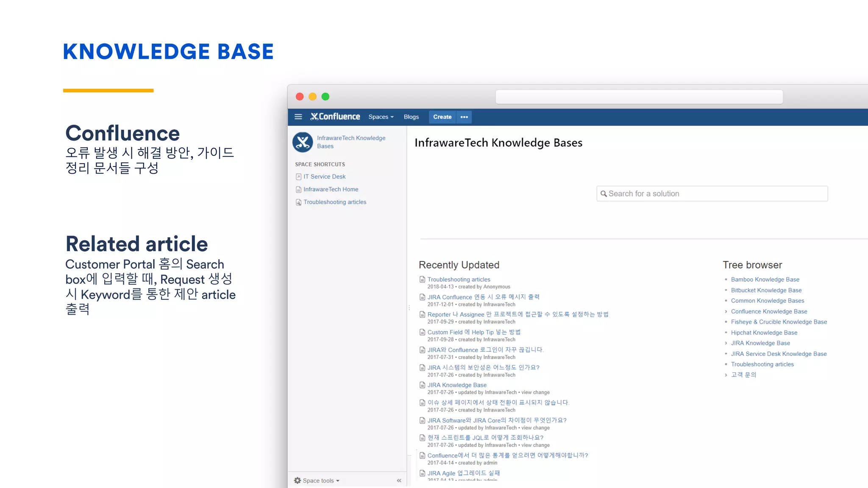
Task: Click page icon beside Confluence에서 더 많은 통계
Action: [x=422, y=455]
